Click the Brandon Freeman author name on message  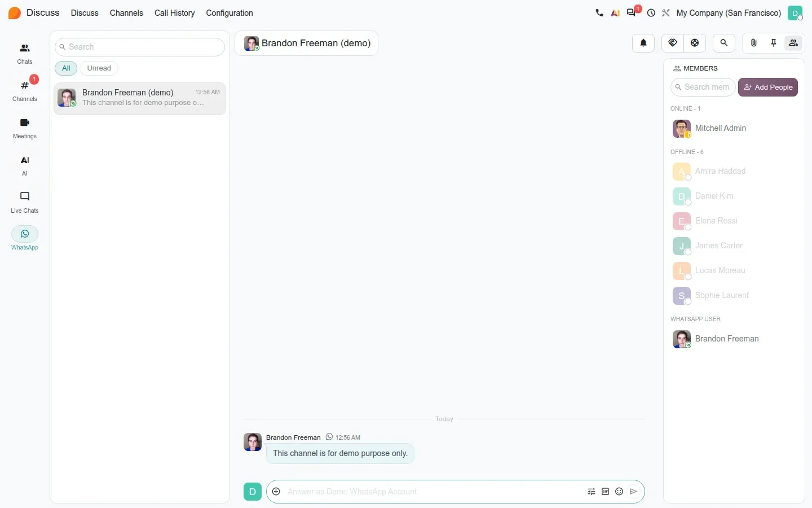coord(293,437)
